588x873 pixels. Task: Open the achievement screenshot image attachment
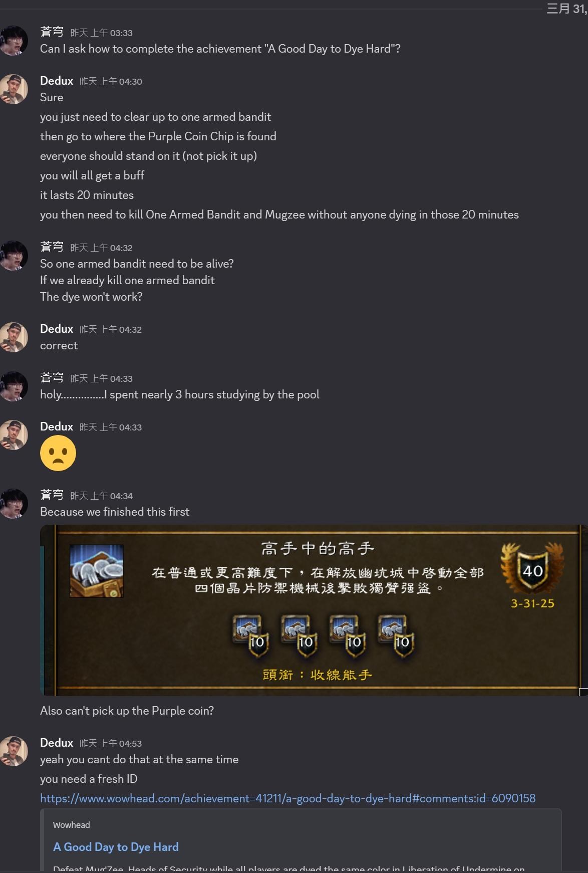click(314, 610)
